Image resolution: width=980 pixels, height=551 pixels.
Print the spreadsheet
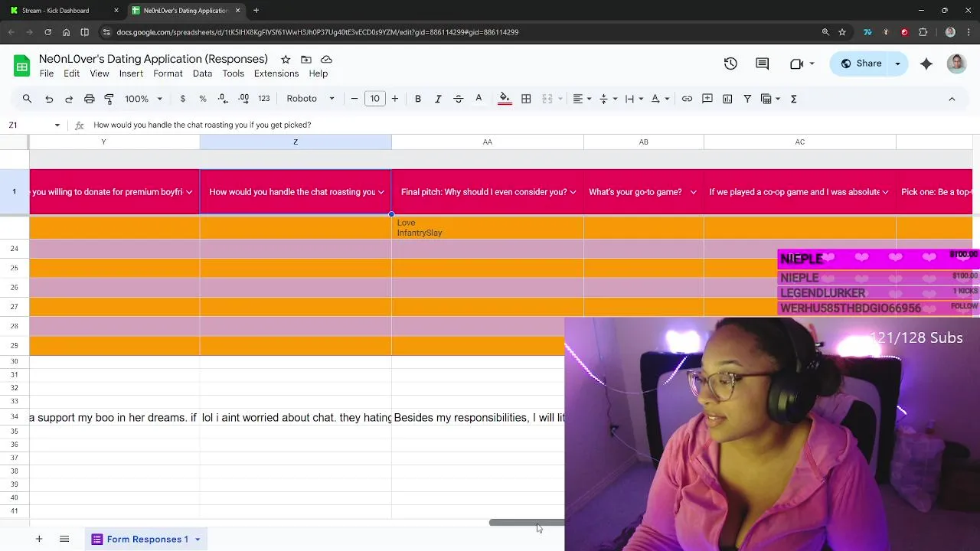(x=90, y=99)
